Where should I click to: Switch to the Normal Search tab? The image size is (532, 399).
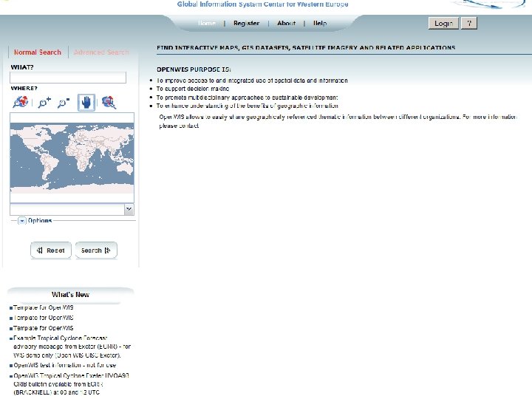coord(38,52)
